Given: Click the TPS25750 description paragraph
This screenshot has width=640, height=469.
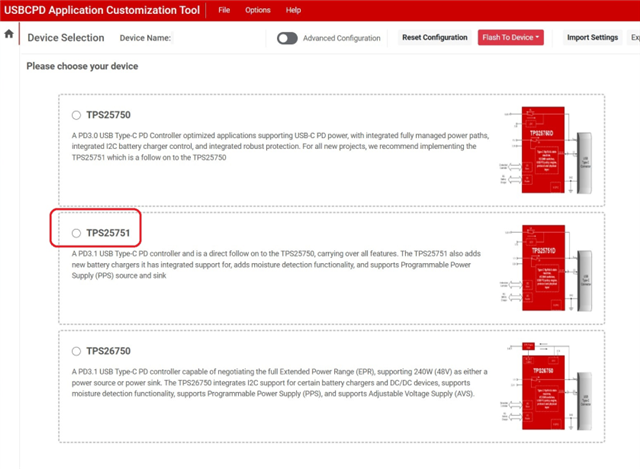Looking at the screenshot, I should point(280,147).
